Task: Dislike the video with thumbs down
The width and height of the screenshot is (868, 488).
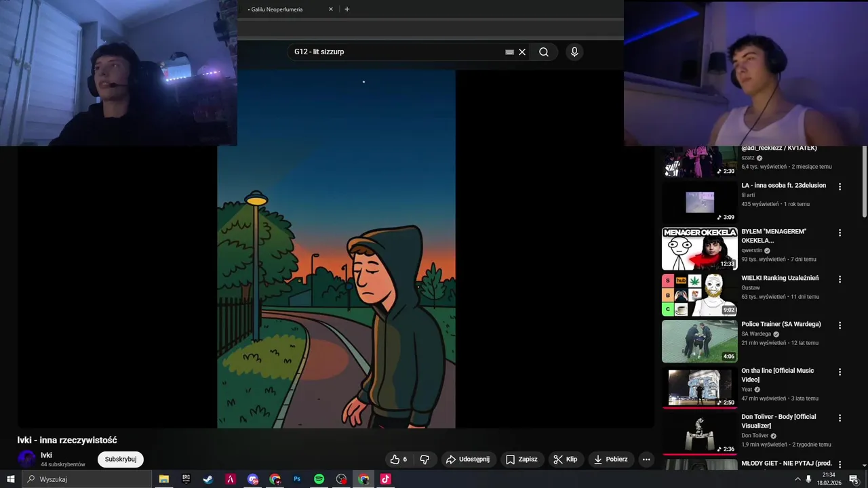Action: click(425, 459)
